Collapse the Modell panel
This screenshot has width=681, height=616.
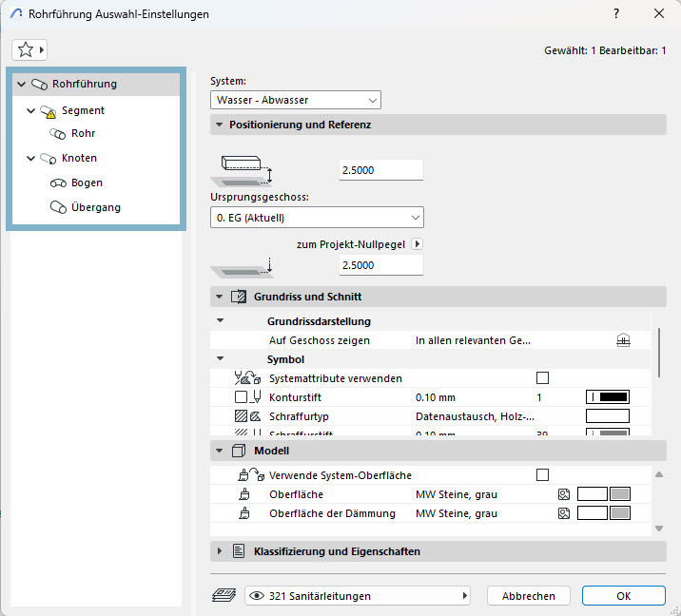(x=220, y=451)
